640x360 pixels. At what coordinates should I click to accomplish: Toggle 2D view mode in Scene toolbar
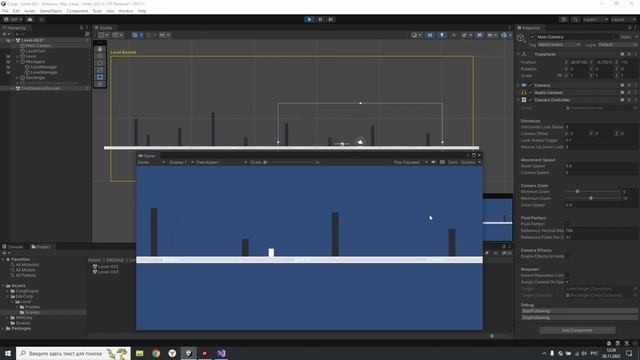[x=430, y=35]
